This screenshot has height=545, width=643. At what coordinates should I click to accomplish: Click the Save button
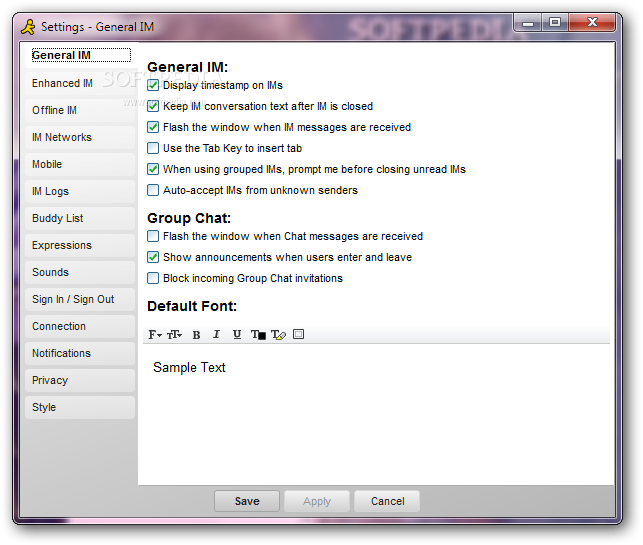point(247,501)
